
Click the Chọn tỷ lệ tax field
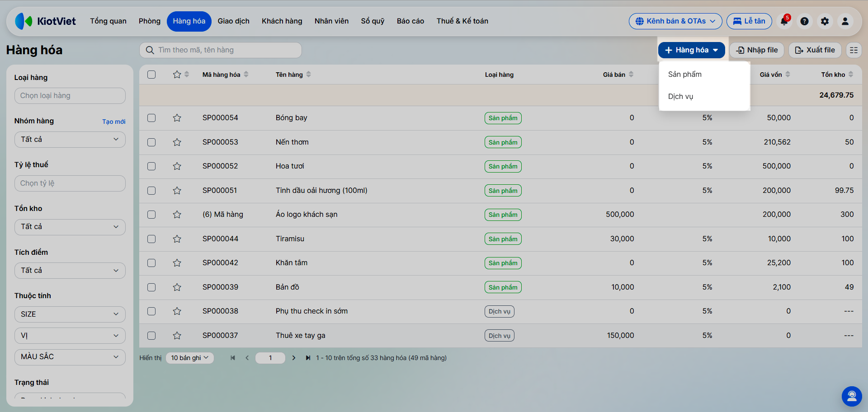[x=70, y=183]
